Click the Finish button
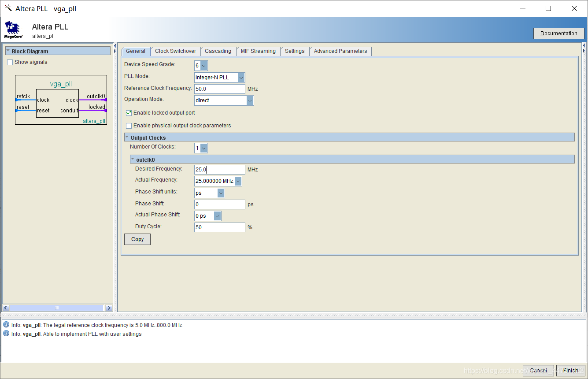Image resolution: width=588 pixels, height=379 pixels. (x=571, y=371)
